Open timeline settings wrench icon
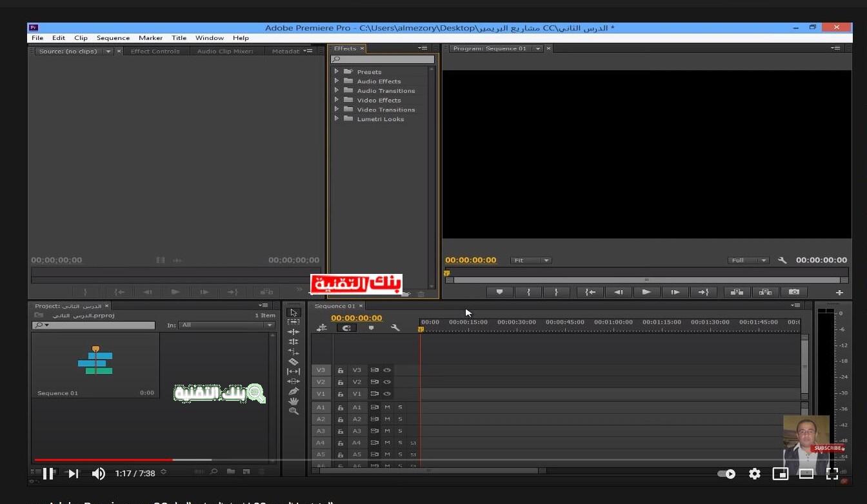Image resolution: width=867 pixels, height=504 pixels. point(395,327)
